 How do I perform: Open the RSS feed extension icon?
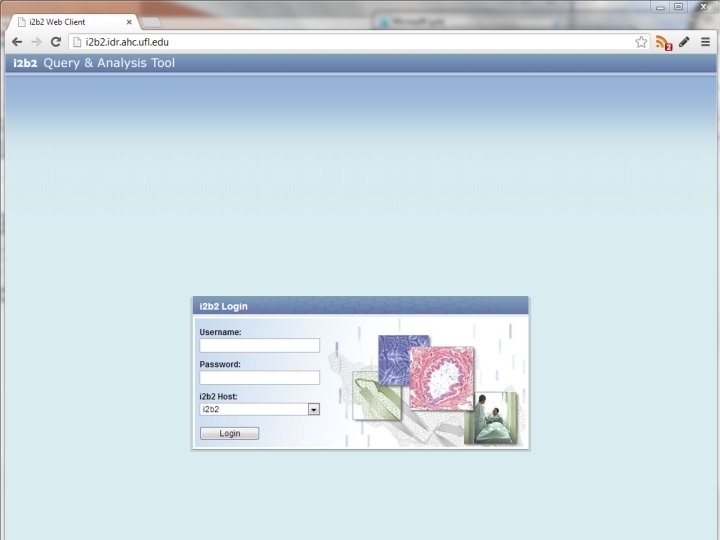pyautogui.click(x=664, y=42)
